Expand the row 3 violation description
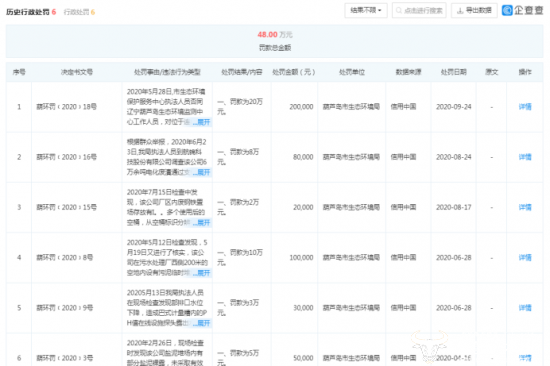This screenshot has width=550, height=366. coord(202,222)
